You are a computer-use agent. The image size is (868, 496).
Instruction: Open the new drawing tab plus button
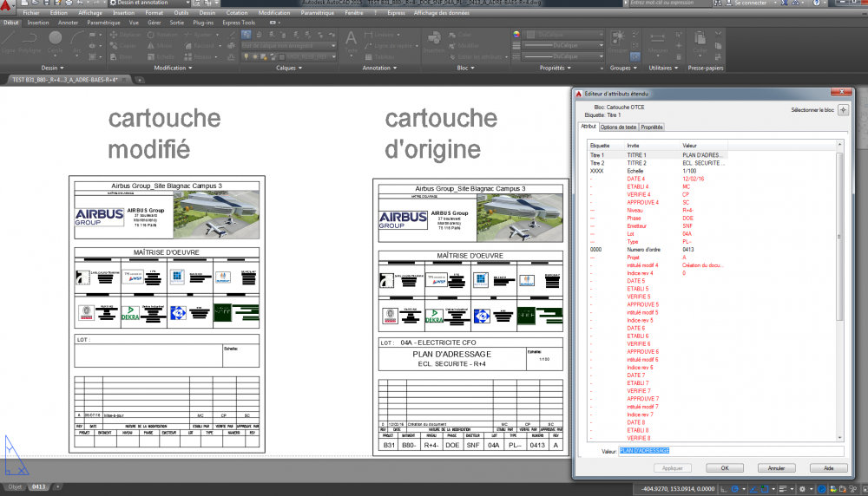coord(140,80)
